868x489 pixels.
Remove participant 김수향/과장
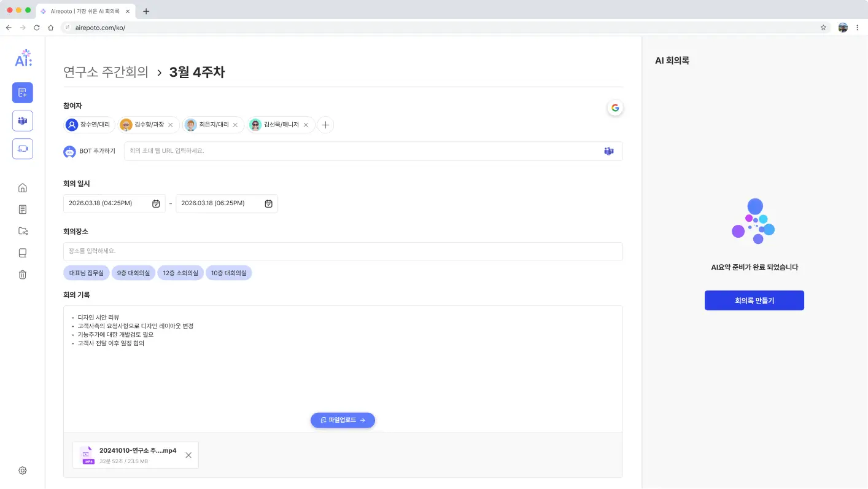[x=171, y=125]
